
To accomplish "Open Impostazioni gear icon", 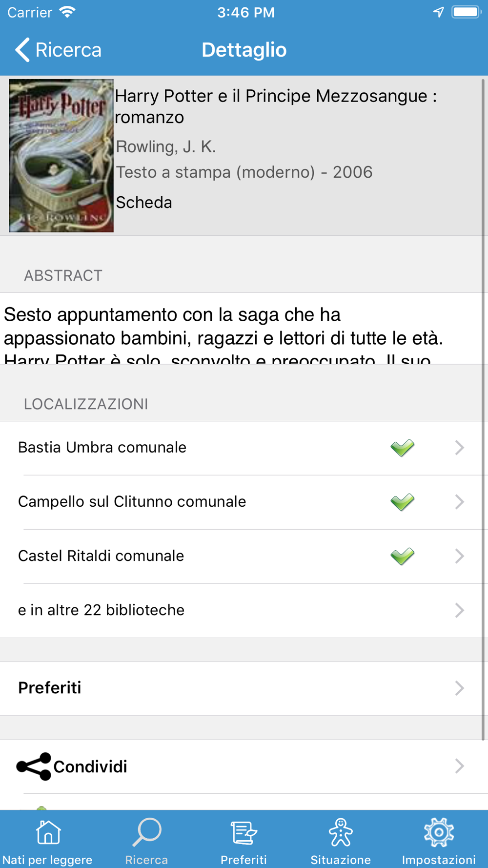I will pos(439,832).
